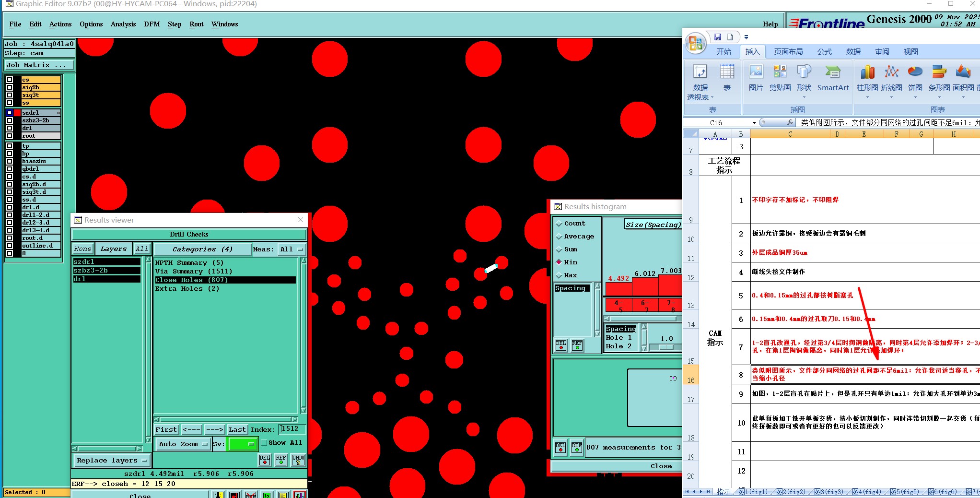Switch to the 开始 ribbon tab
Screen dimensions: 980x498
tap(724, 52)
